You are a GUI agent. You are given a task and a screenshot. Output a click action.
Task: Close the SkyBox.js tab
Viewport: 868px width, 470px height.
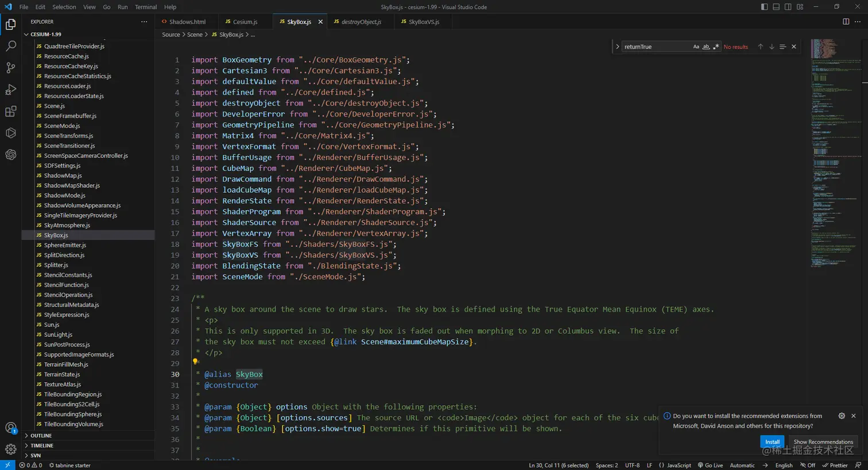click(x=320, y=22)
